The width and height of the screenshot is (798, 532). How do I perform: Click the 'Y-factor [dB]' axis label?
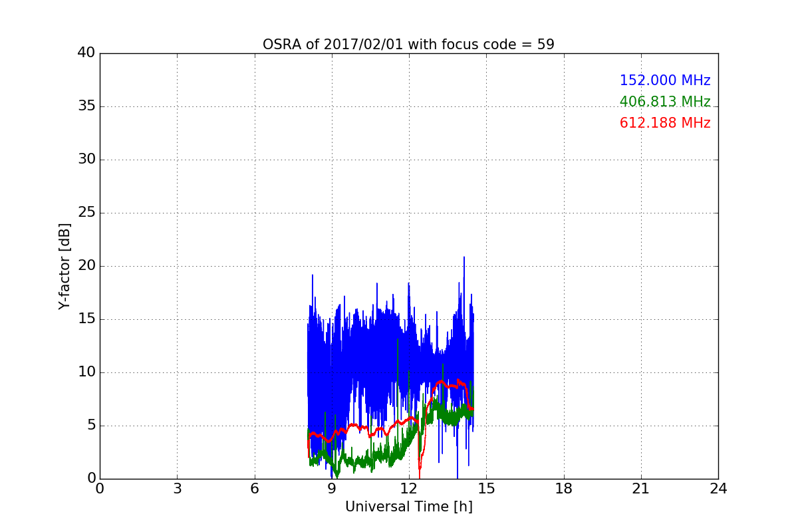coord(65,266)
